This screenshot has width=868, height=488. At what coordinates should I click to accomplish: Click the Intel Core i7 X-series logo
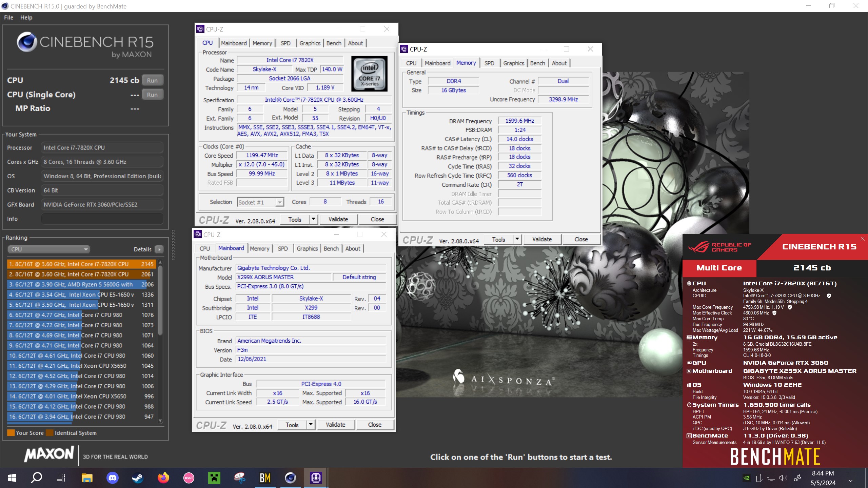click(x=369, y=74)
